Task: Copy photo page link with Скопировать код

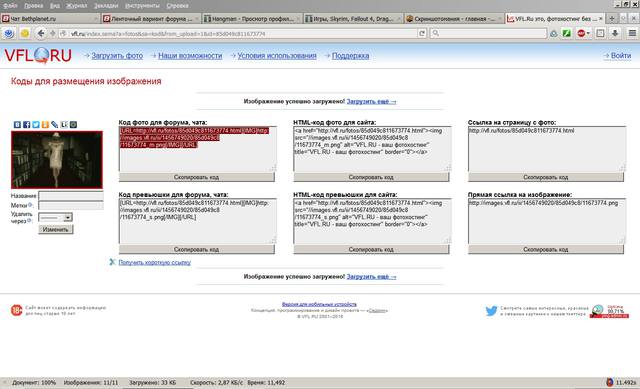Action: (x=546, y=177)
